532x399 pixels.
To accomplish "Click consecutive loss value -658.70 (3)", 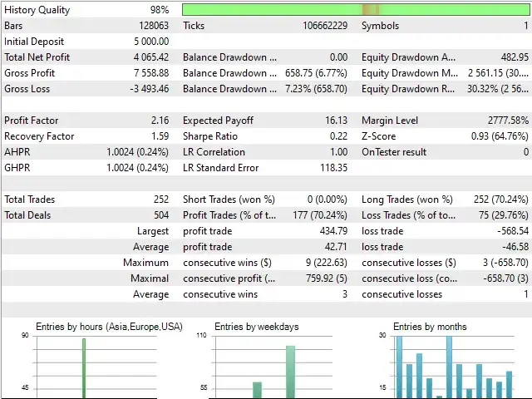I will pos(506,278).
